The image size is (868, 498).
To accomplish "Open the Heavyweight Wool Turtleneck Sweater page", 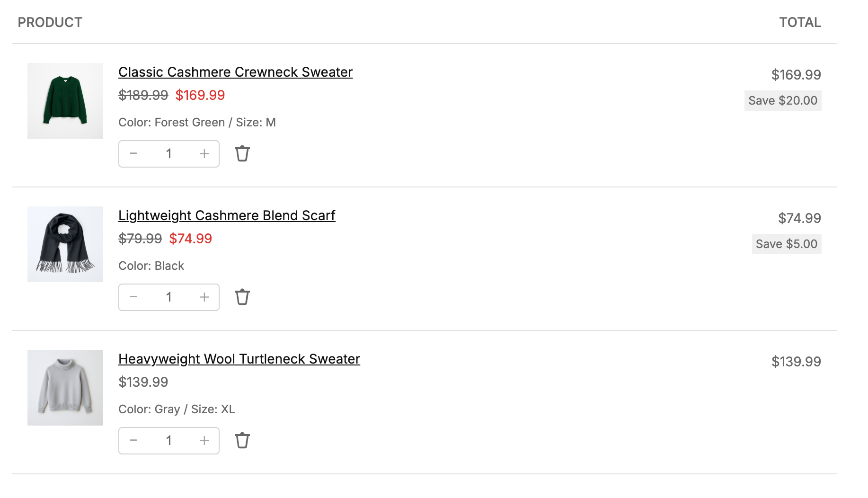I will tap(239, 359).
